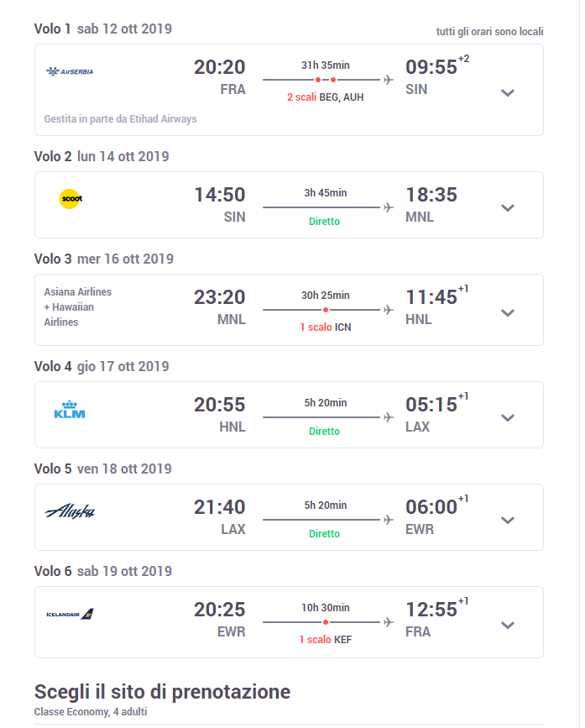Click the Scegli il sito di prenotazione heading

(x=162, y=692)
